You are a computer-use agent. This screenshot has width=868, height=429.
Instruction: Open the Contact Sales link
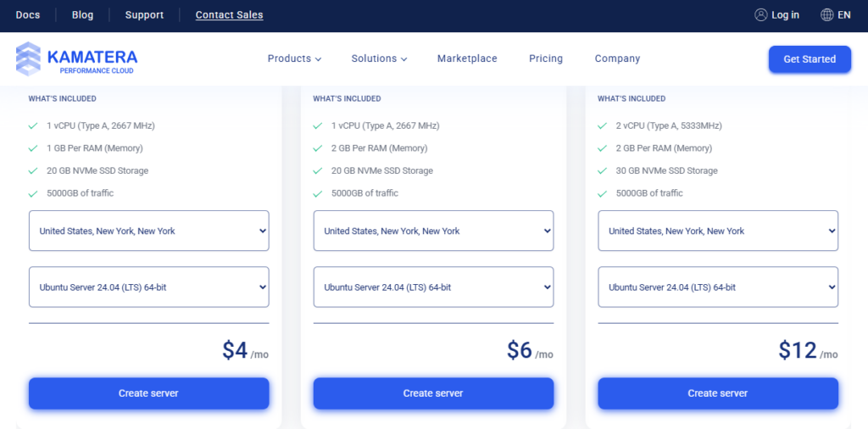pyautogui.click(x=229, y=15)
